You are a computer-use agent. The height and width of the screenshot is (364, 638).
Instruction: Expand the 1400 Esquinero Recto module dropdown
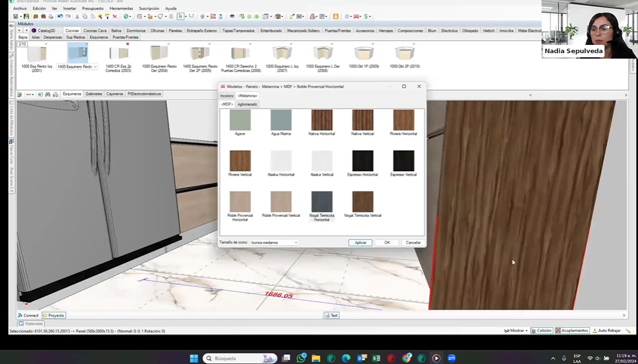pyautogui.click(x=95, y=67)
